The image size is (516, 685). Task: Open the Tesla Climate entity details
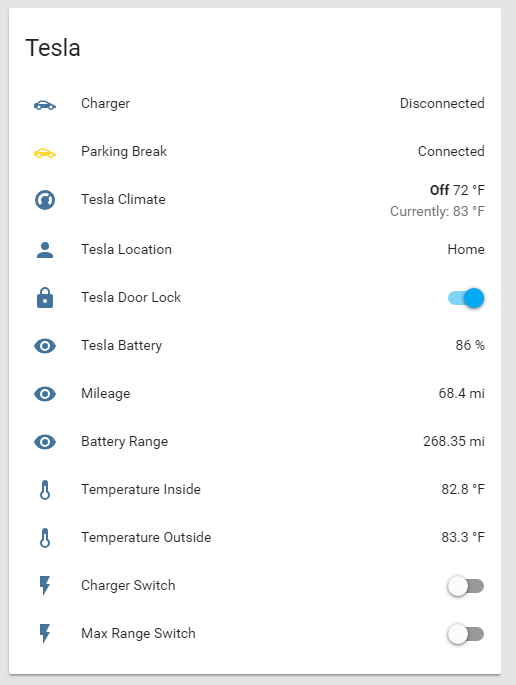pyautogui.click(x=123, y=199)
